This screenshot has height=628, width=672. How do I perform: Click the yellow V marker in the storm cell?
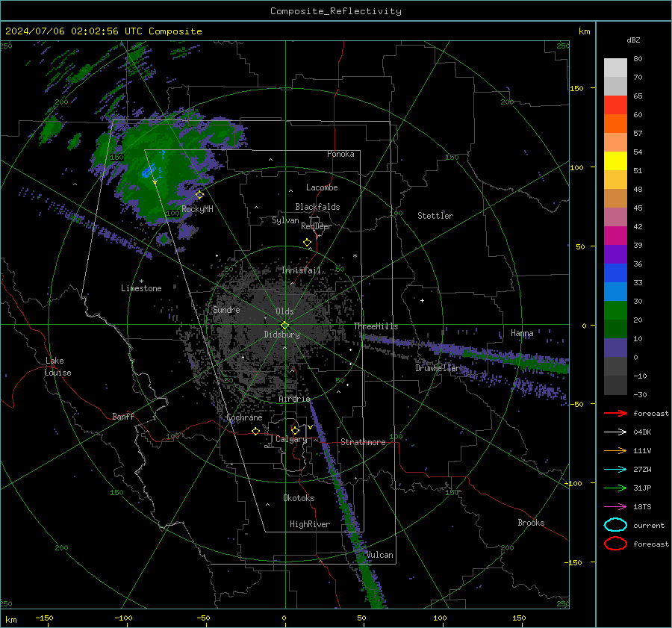tap(155, 182)
